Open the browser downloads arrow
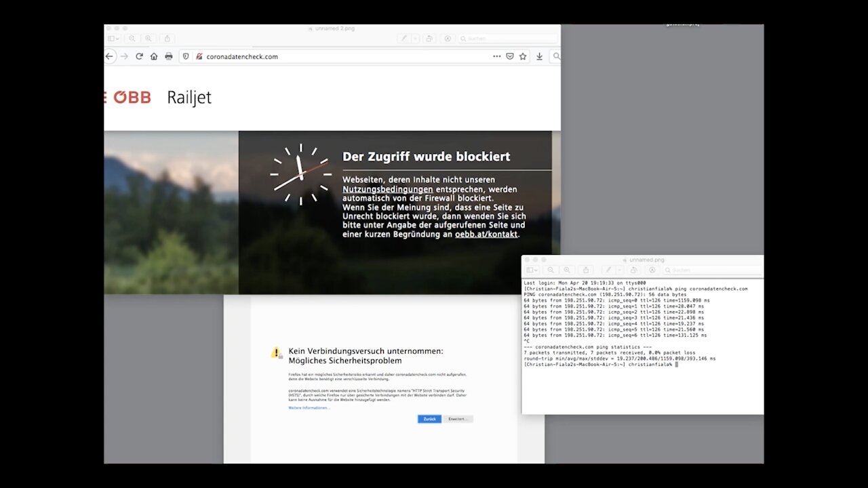 pyautogui.click(x=540, y=56)
